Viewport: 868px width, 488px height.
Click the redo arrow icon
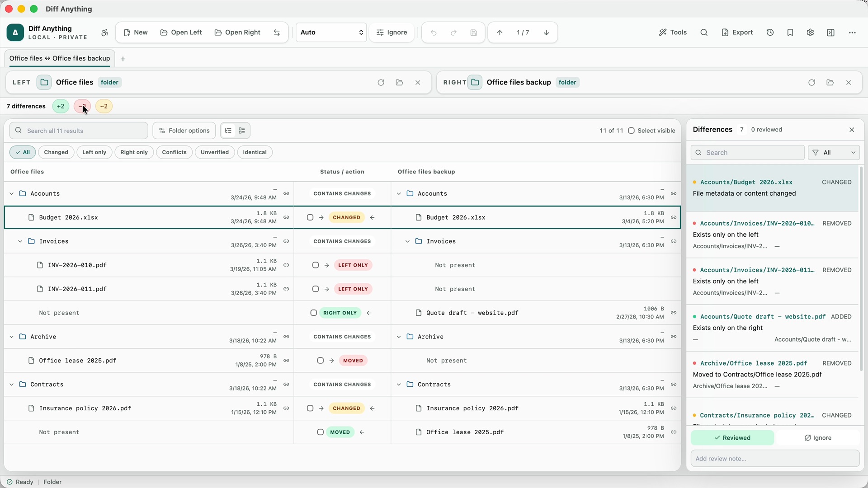453,33
